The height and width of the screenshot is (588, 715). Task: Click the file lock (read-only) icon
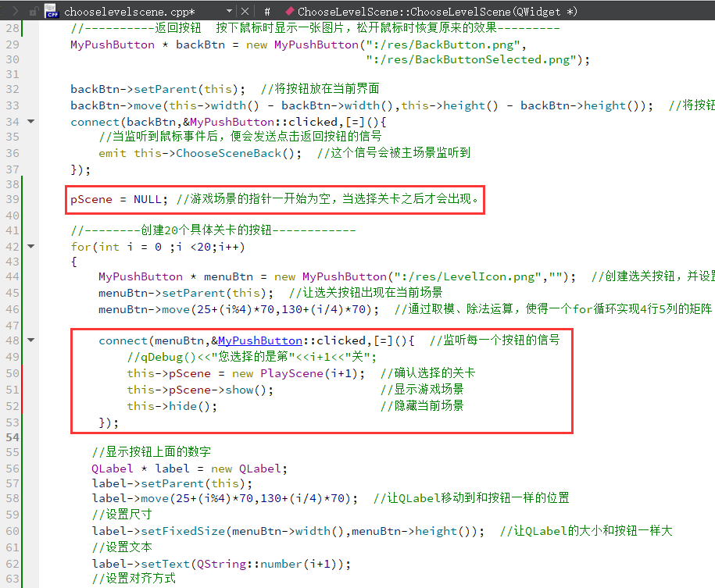[x=34, y=12]
